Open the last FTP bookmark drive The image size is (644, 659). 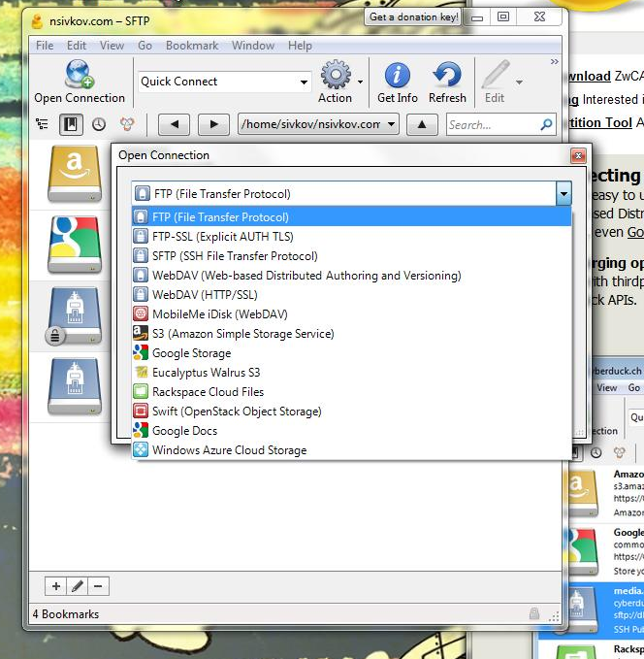coord(75,386)
